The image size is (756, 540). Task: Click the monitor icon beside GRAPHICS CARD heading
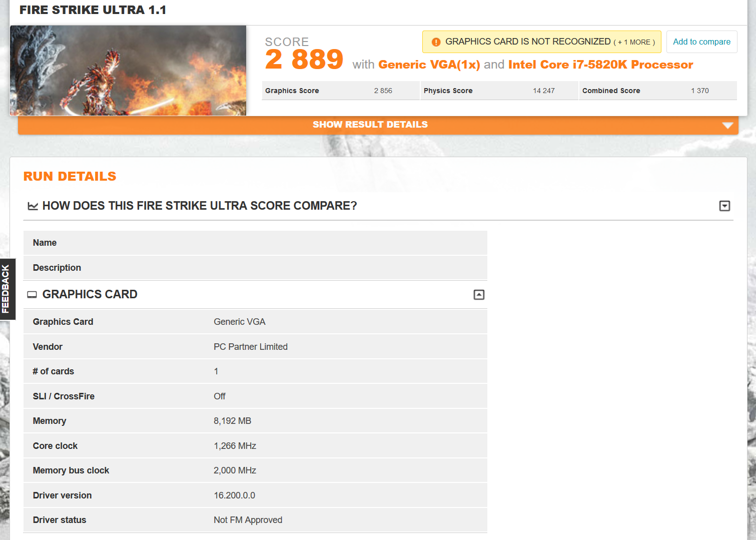coord(32,295)
